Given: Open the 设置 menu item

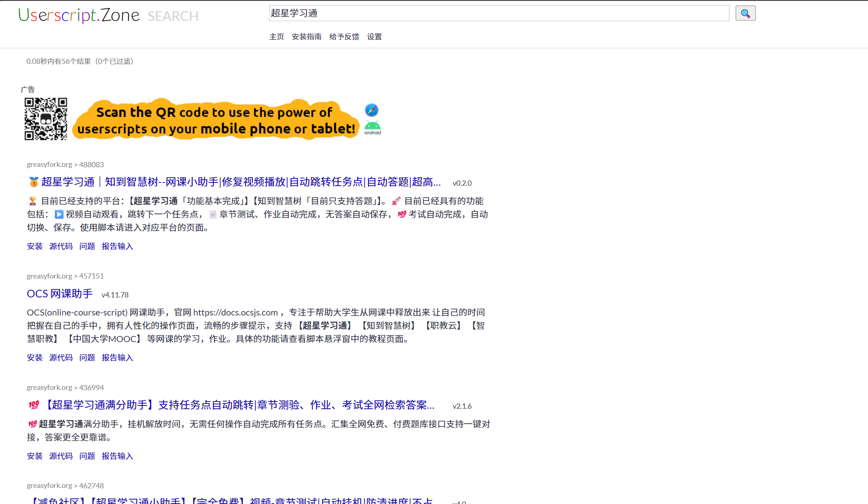Looking at the screenshot, I should coord(374,36).
